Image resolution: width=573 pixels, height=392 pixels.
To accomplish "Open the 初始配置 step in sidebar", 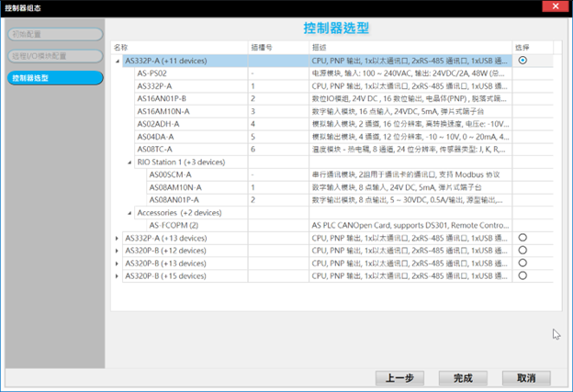I will point(53,35).
